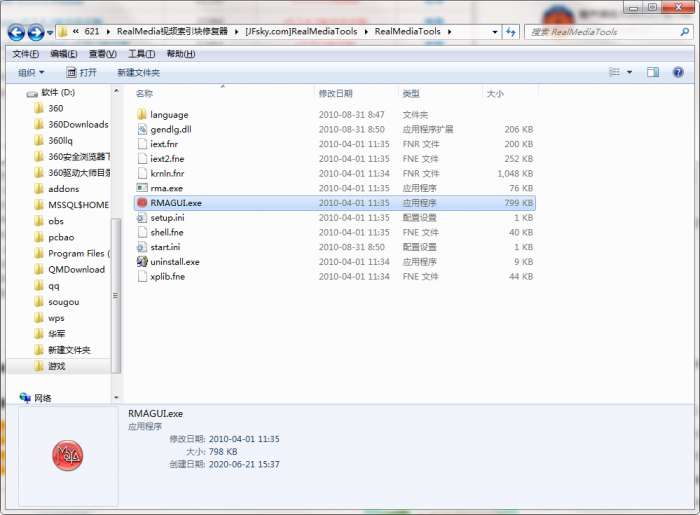Open address bar overflow chevron before 621
Screen dimensions: 700x515
75,31
